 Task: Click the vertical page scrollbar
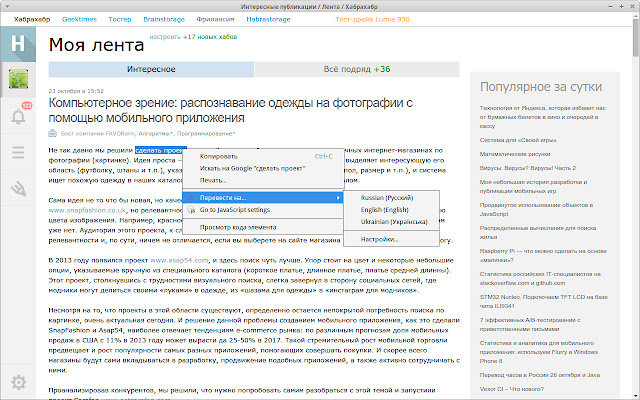point(634,200)
